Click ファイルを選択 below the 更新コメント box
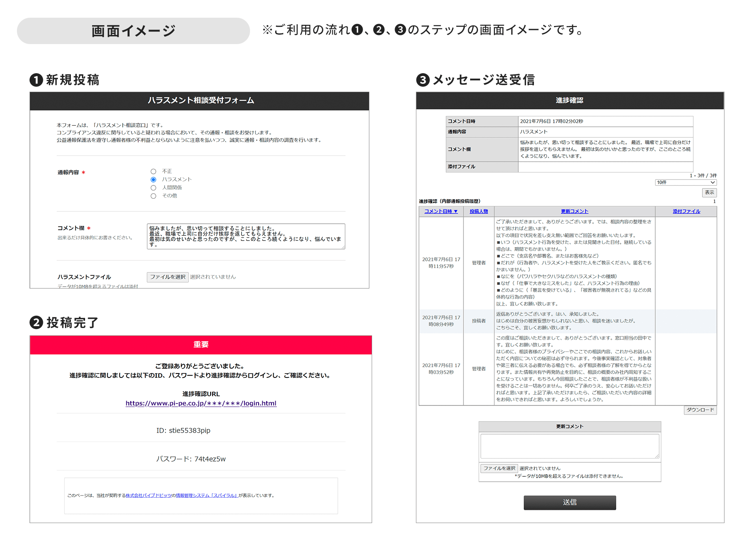756x551 pixels. point(499,468)
